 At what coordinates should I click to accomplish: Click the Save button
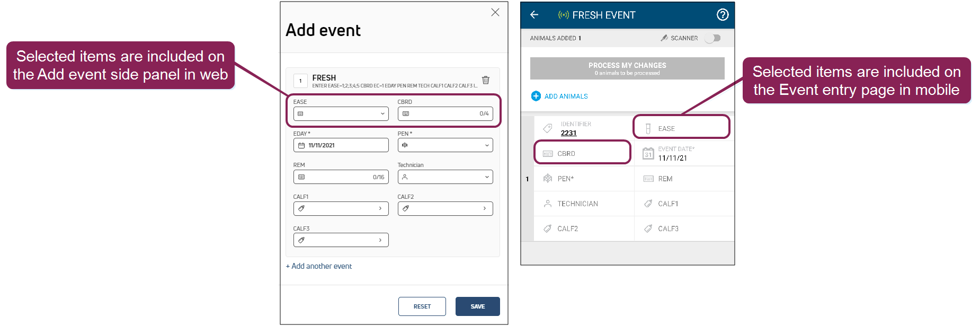click(x=477, y=306)
